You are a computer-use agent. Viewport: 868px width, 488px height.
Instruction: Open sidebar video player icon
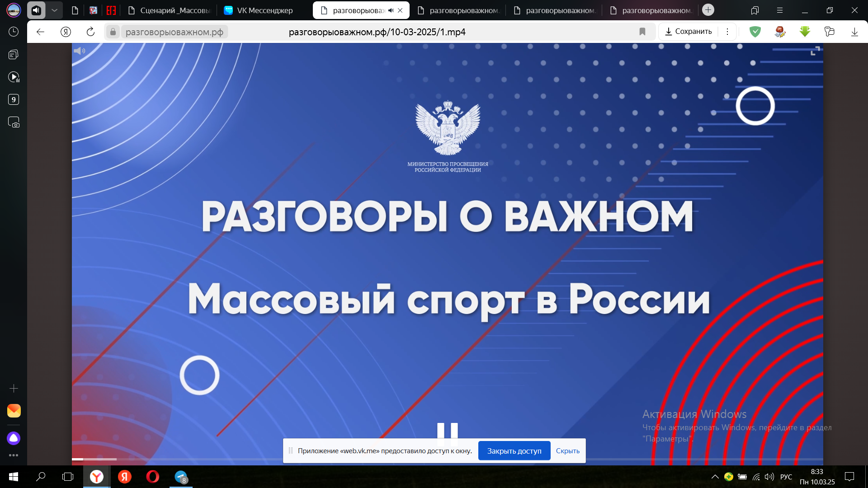click(x=14, y=77)
